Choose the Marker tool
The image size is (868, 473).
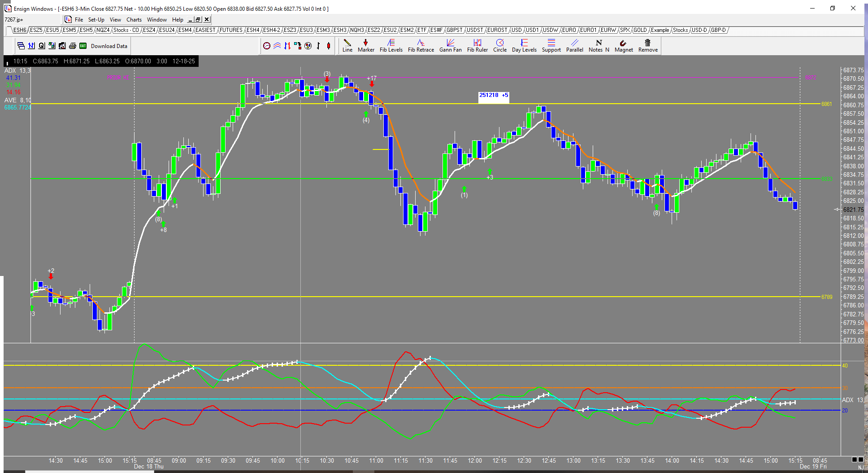click(x=366, y=45)
